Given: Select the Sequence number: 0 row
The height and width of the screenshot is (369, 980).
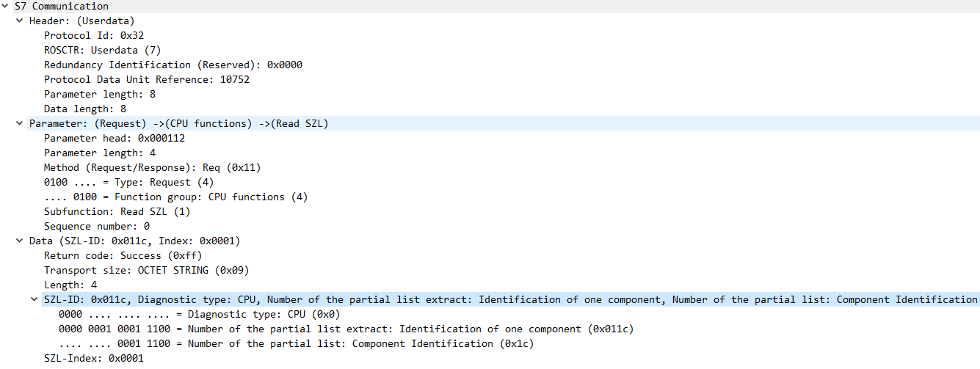Looking at the screenshot, I should tap(97, 226).
